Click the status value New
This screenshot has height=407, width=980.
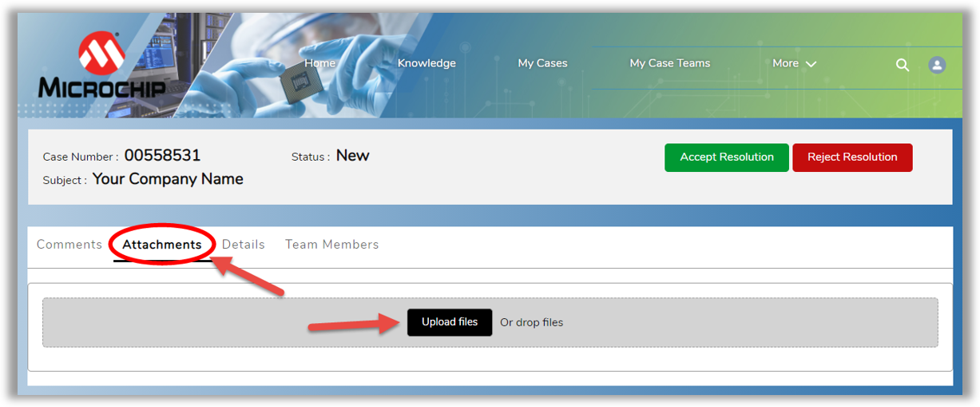click(x=352, y=156)
